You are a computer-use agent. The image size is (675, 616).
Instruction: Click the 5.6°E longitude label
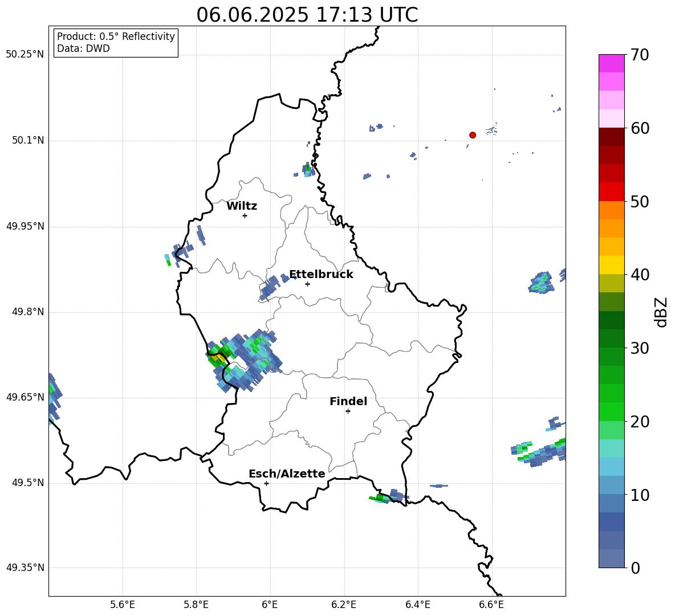click(x=123, y=605)
